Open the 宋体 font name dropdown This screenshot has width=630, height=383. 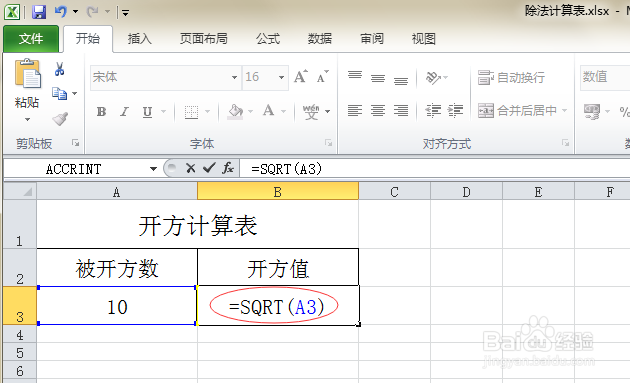click(x=234, y=77)
